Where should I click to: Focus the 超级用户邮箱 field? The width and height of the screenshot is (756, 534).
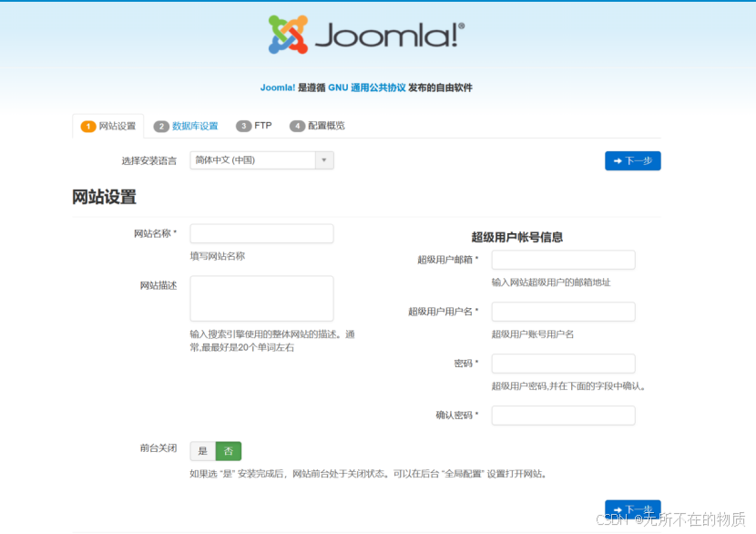(x=563, y=260)
